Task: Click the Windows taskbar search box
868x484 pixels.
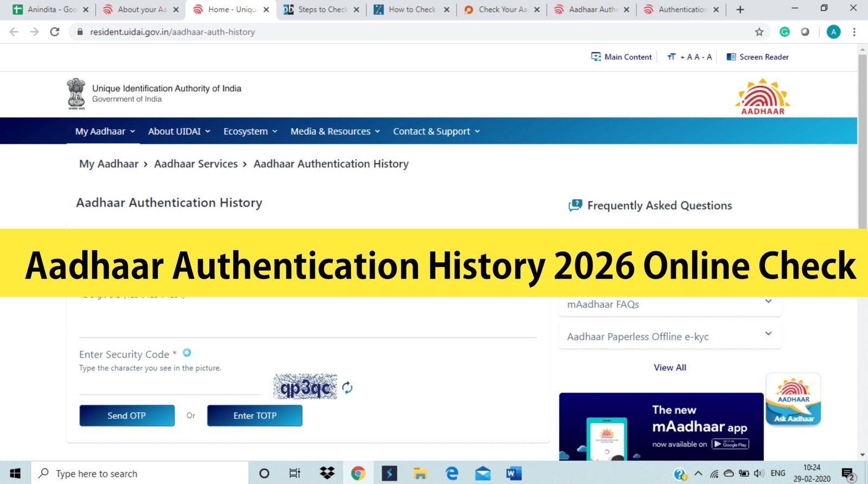Action: pyautogui.click(x=140, y=473)
